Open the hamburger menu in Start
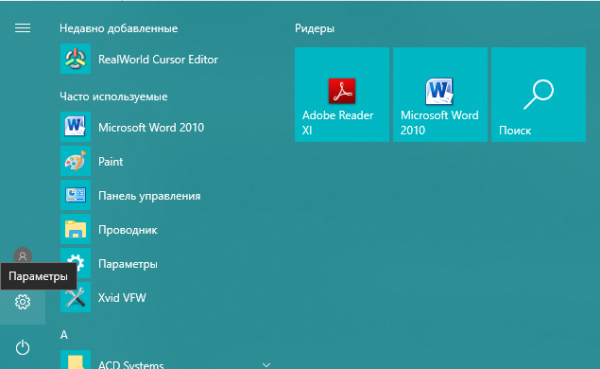600x369 pixels. pyautogui.click(x=23, y=28)
